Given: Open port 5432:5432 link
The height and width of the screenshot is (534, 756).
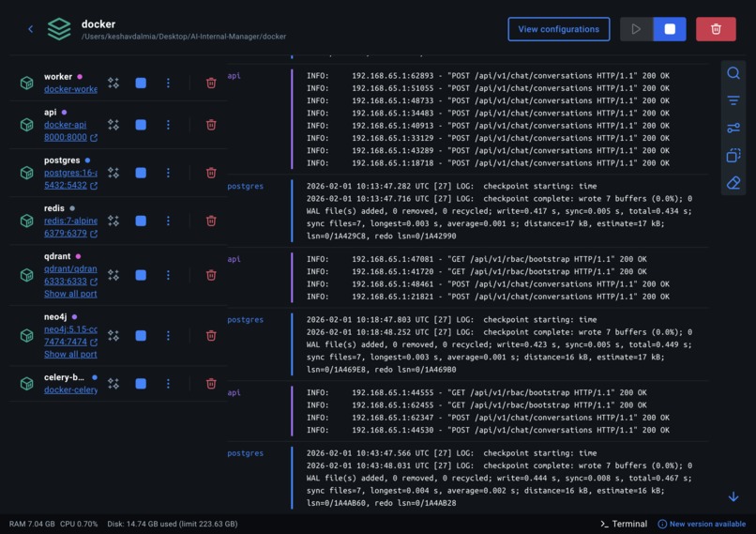Looking at the screenshot, I should (x=70, y=186).
